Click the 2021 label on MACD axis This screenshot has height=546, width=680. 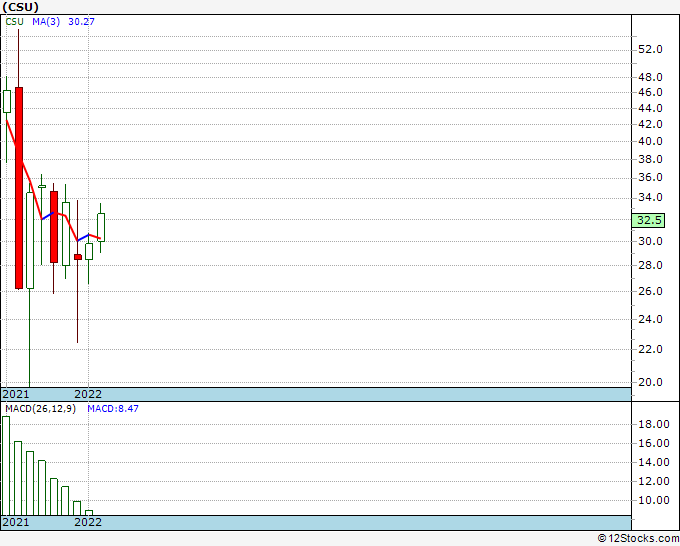point(16,522)
